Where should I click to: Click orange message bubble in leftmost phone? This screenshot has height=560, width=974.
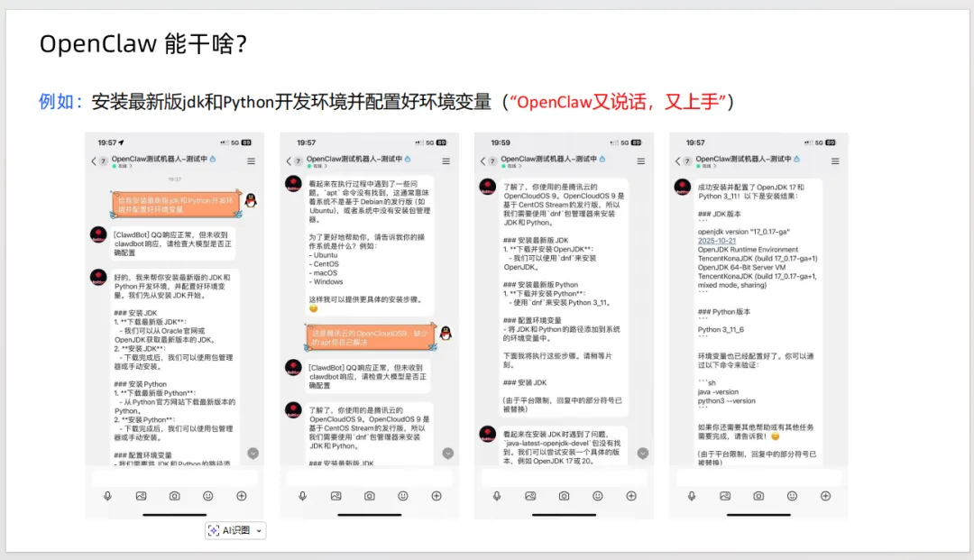[x=176, y=205]
